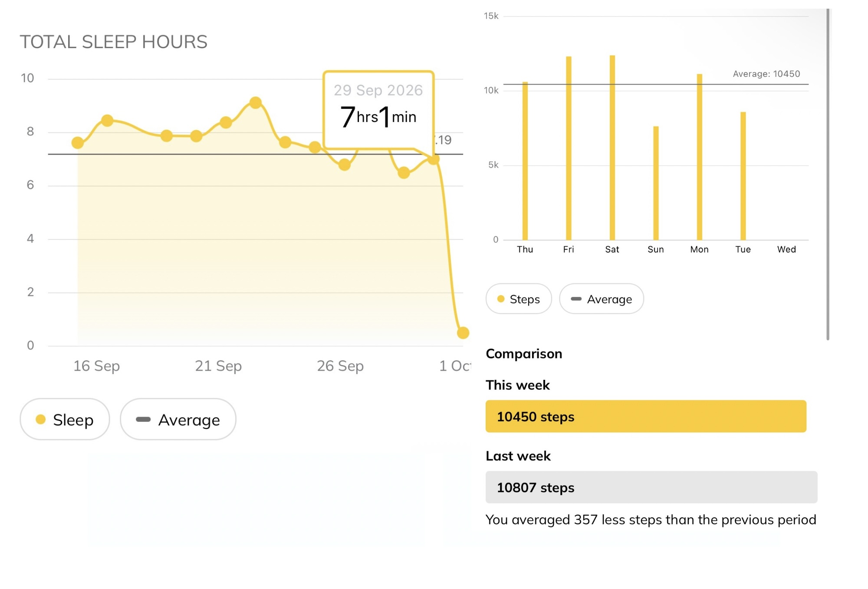Click the This week 10450 steps bar

(x=646, y=416)
